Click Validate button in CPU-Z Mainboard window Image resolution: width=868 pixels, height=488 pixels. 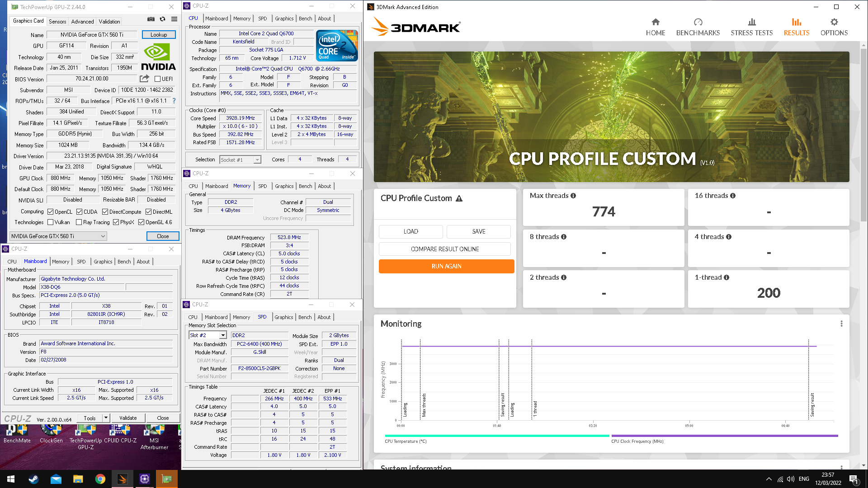click(128, 418)
